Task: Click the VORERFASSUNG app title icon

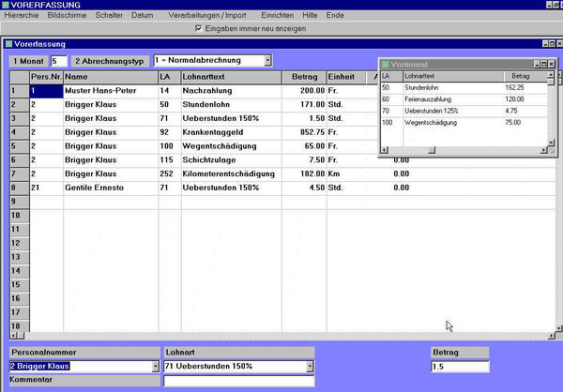Action: (x=5, y=5)
